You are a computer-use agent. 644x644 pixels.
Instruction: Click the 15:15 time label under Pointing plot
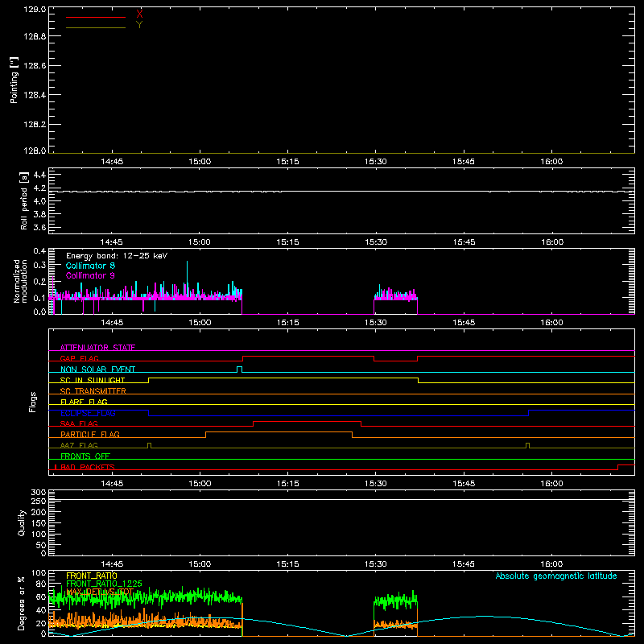(287, 162)
